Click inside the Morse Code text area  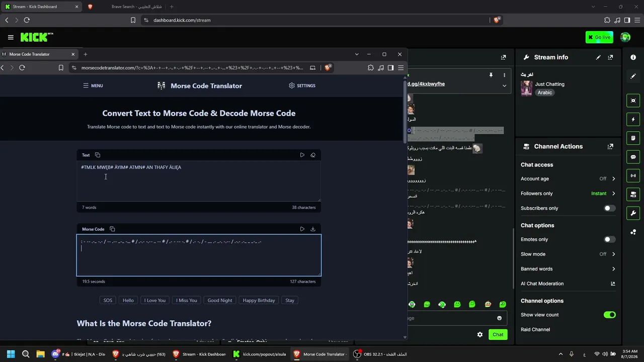[x=199, y=255]
